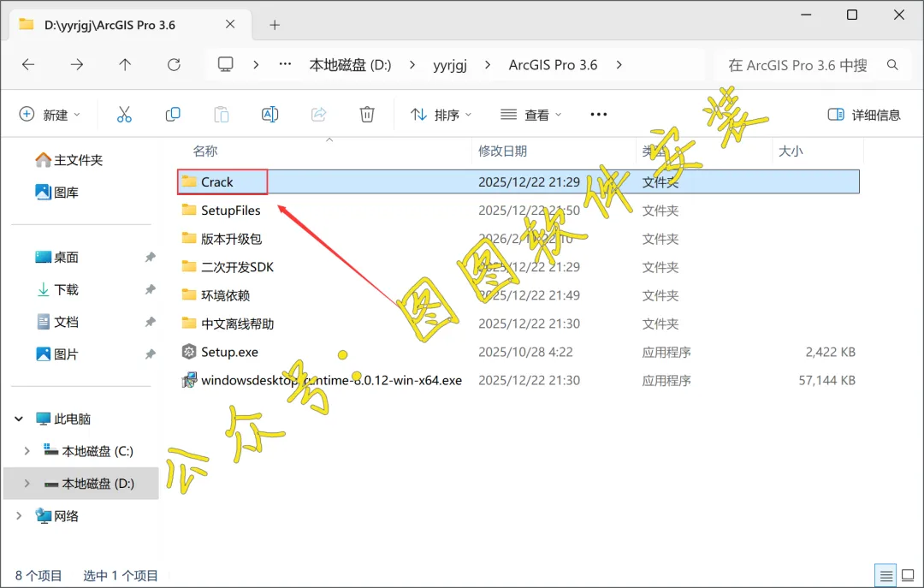Select the Setup.exe application icon
Screen dimensions: 924x588
point(188,352)
